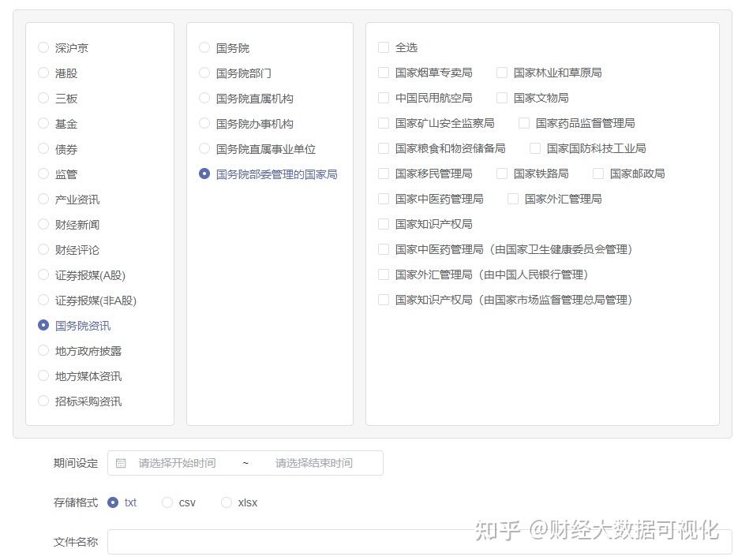Tick 国家文物局 checkbox
The width and height of the screenshot is (738, 560).
coord(502,98)
